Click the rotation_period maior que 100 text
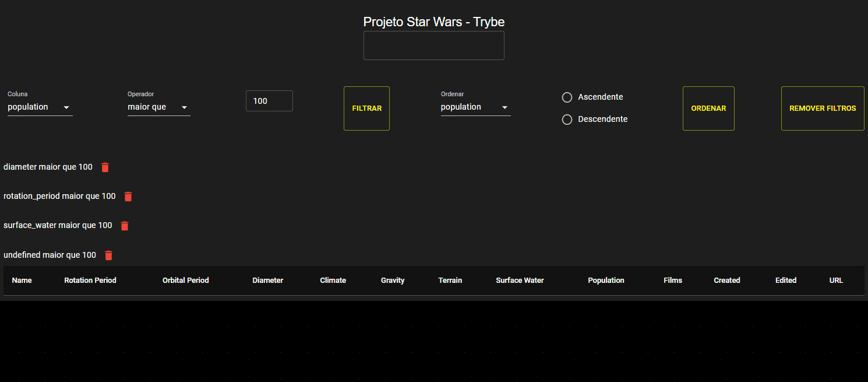868x382 pixels. coord(59,197)
